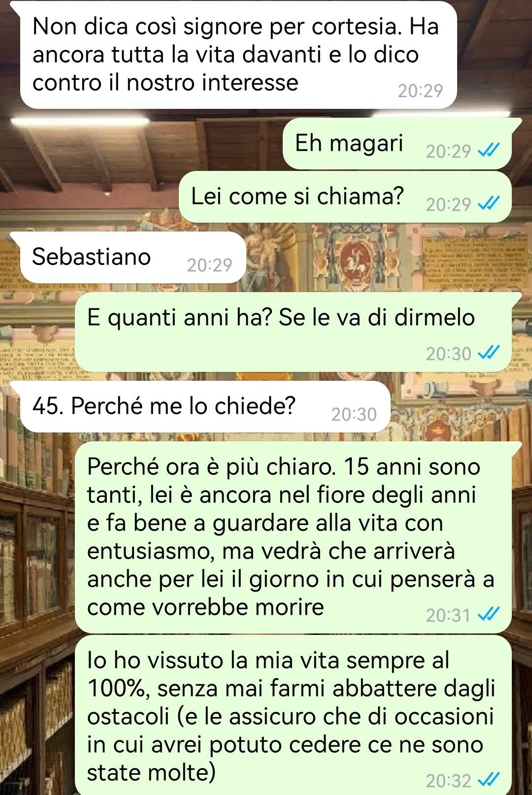The width and height of the screenshot is (532, 795).
Task: Tap the 20:29 timestamp of the first received message
Action: coord(420,91)
